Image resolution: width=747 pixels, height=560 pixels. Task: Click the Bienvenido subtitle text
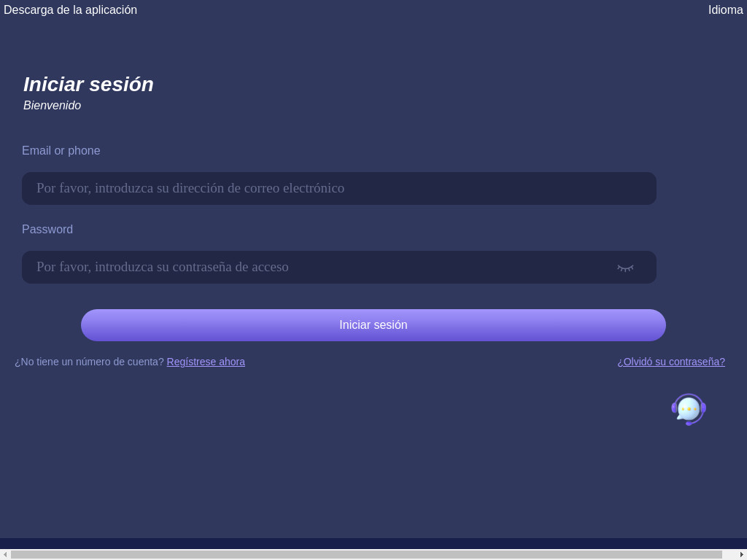pyautogui.click(x=52, y=106)
